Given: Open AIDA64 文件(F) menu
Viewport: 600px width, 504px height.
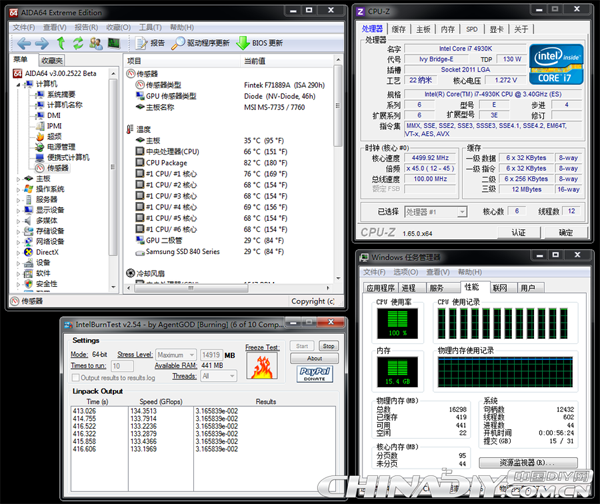Looking at the screenshot, I should coord(24,28).
